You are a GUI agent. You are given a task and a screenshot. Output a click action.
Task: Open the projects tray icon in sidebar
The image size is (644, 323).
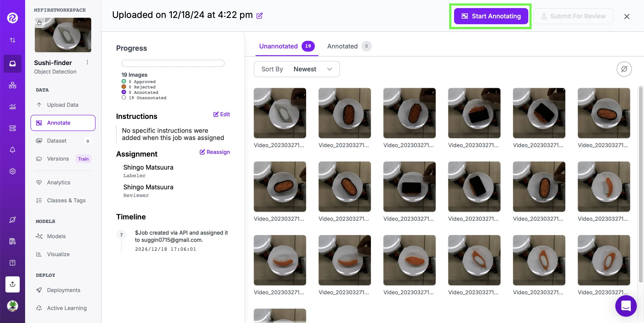point(13,64)
